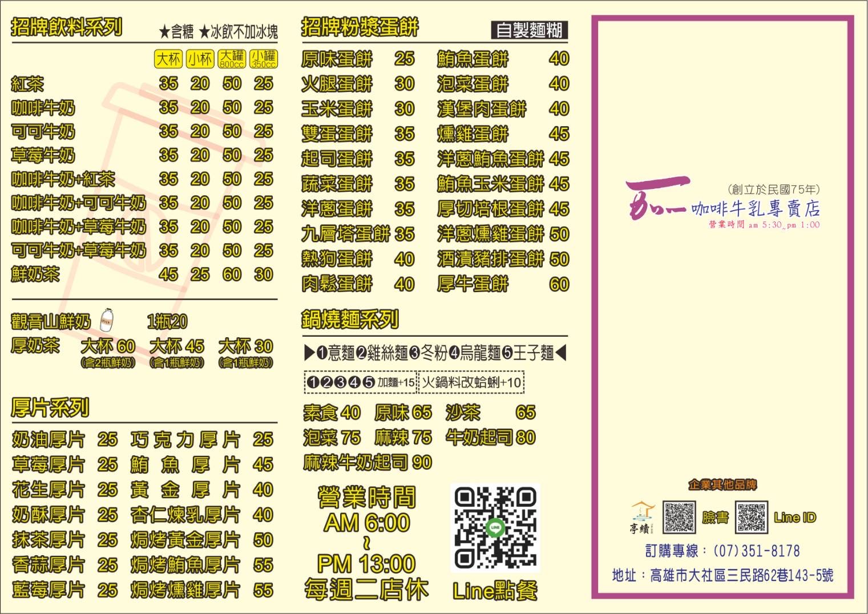Click the large Line點餐 QR code
868x614 pixels.
[495, 529]
